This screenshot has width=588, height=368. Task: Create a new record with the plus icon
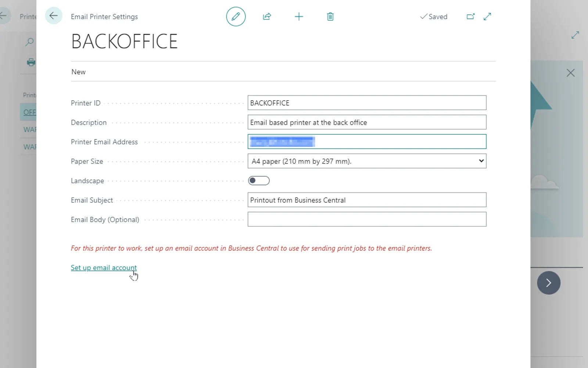tap(299, 17)
